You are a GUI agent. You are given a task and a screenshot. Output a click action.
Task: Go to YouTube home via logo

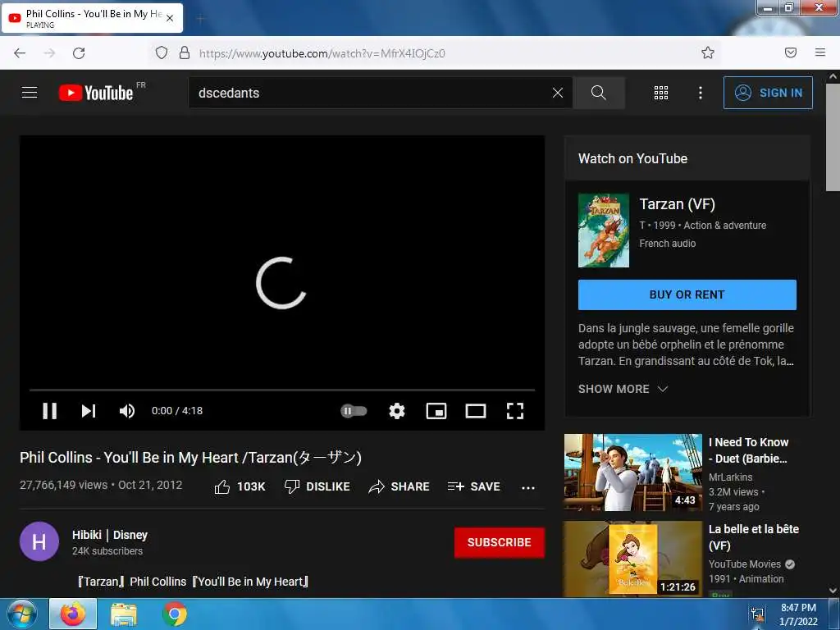[96, 93]
